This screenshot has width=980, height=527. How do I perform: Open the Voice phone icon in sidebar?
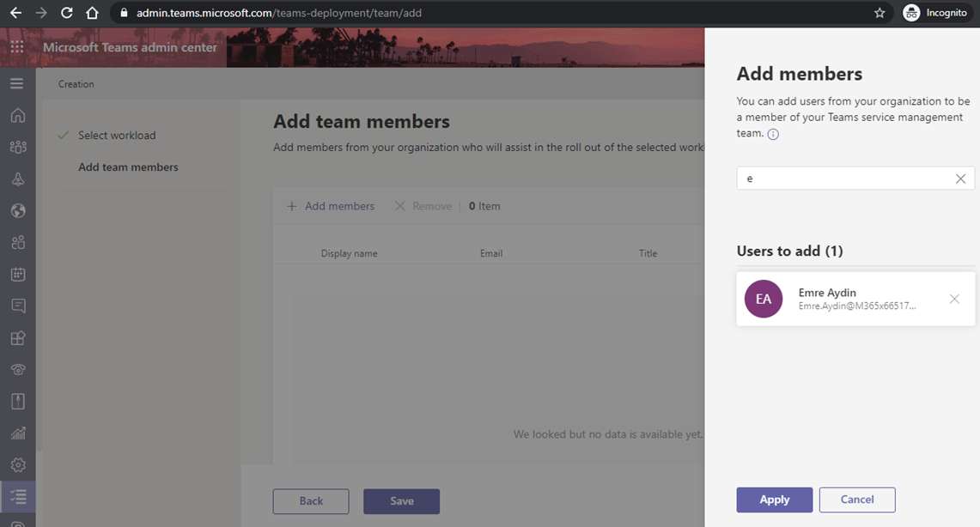coord(18,370)
